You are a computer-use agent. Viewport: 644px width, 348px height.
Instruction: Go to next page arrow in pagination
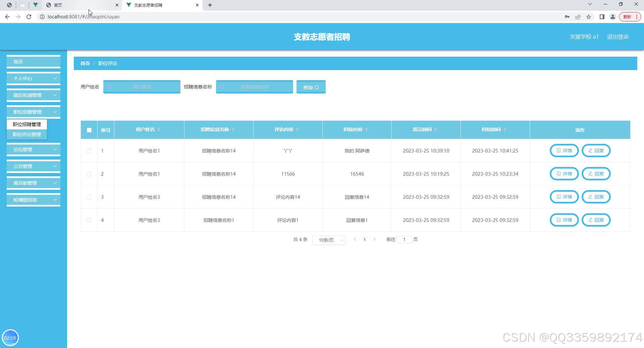click(374, 239)
